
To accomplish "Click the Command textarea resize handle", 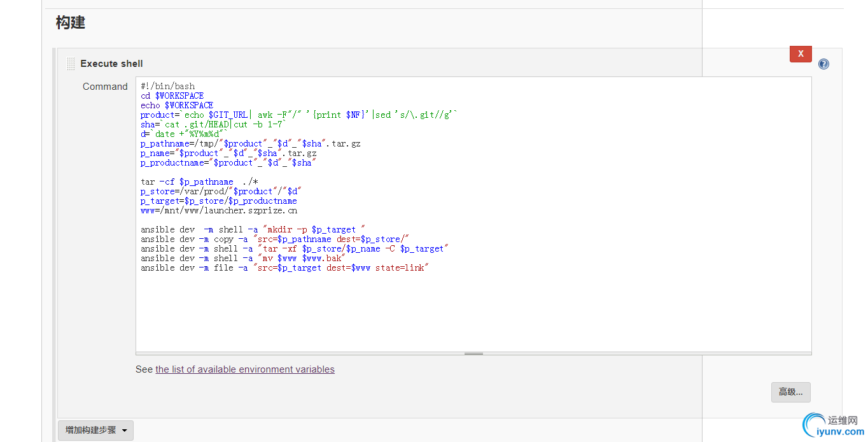I will pyautogui.click(x=473, y=353).
